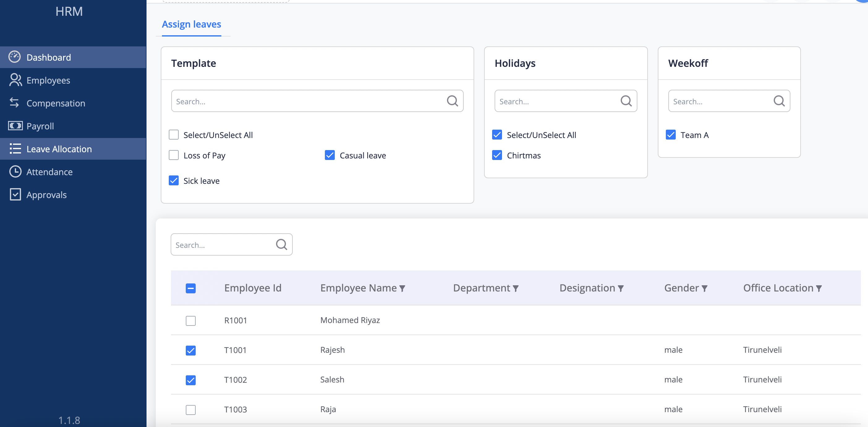Open Department column filter
This screenshot has width=868, height=427.
516,288
